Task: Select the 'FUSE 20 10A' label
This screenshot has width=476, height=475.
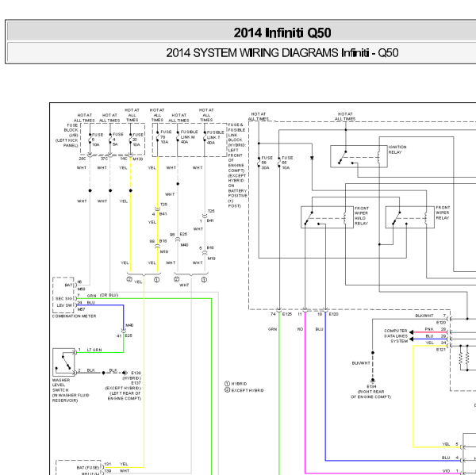Action: click(137, 140)
